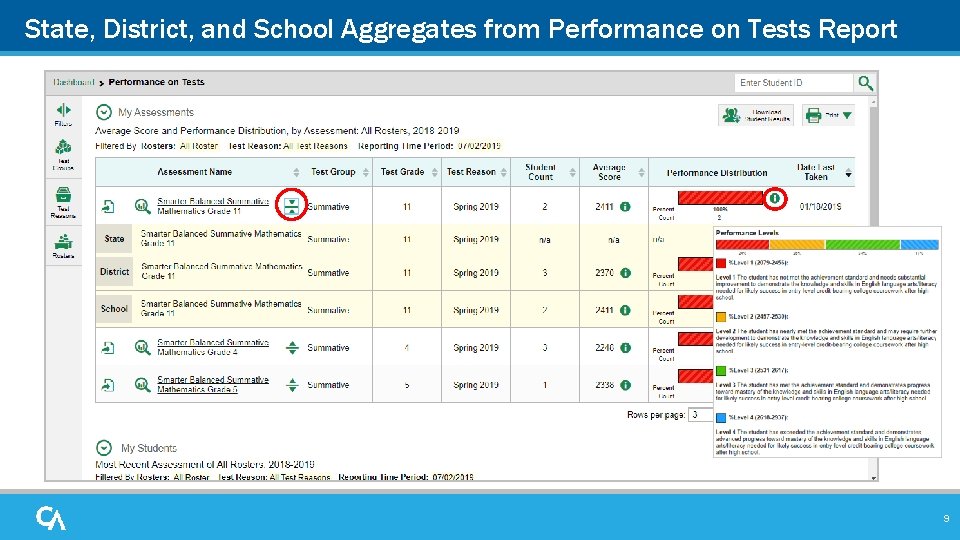Click info icon beside School average 2411
The image size is (960, 540).
tap(625, 310)
